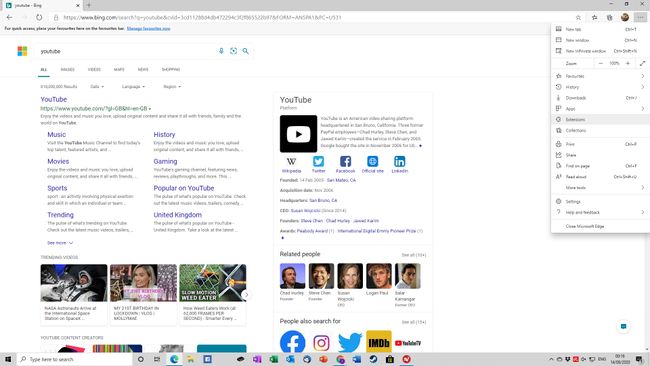
Task: Open the Gaming sitelink
Action: 165,162
